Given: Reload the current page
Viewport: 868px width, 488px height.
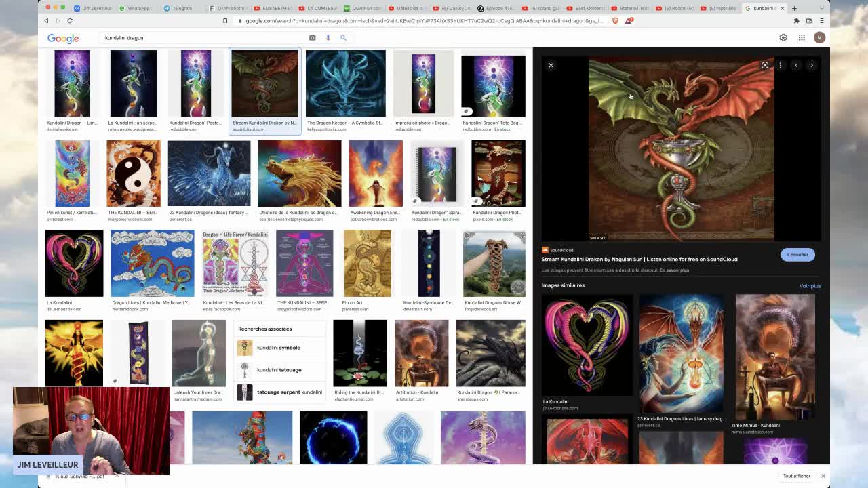Looking at the screenshot, I should point(70,21).
